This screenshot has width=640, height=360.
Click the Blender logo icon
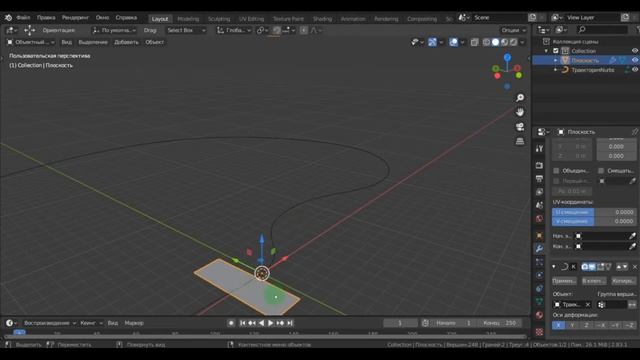[8, 18]
